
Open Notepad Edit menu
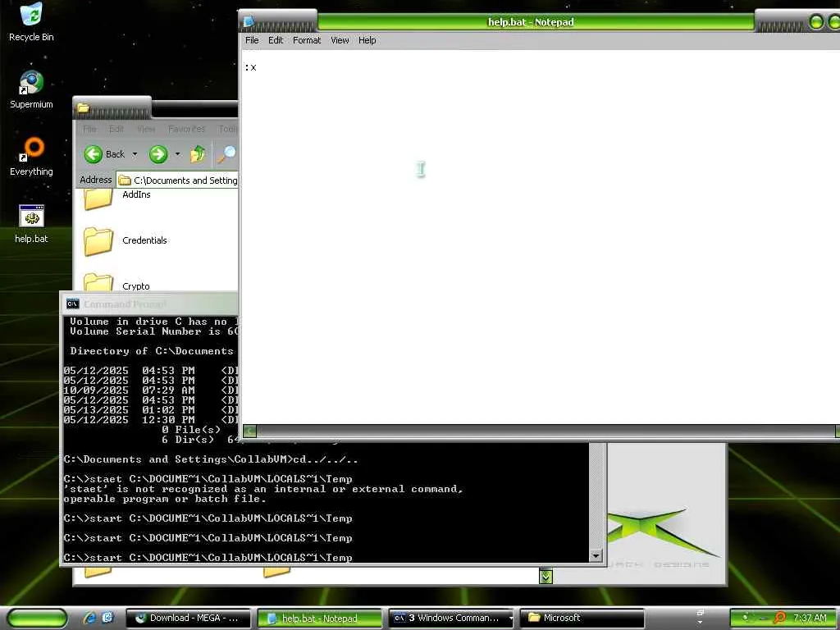coord(276,40)
